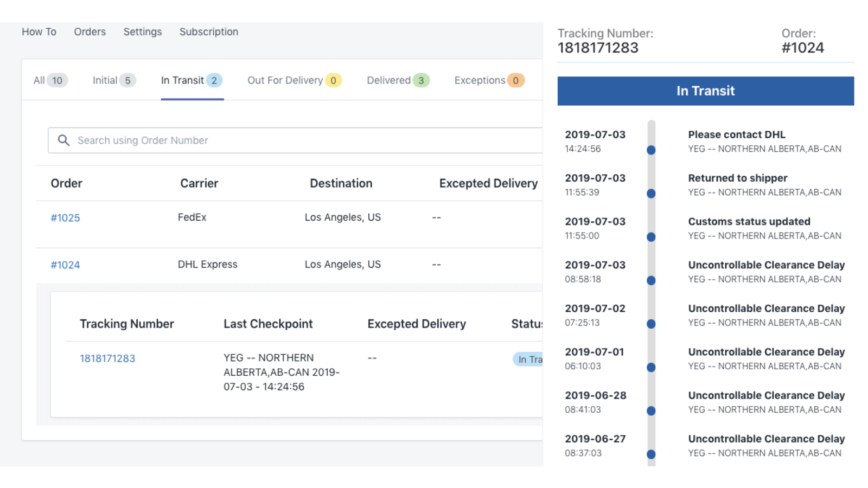Switch to the Initial tab
Screen dimensions: 868x488
click(x=114, y=80)
